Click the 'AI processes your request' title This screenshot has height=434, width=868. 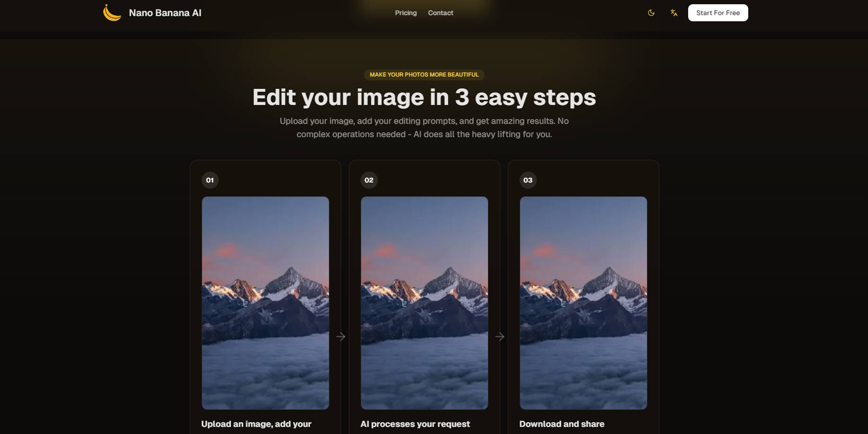(x=415, y=424)
